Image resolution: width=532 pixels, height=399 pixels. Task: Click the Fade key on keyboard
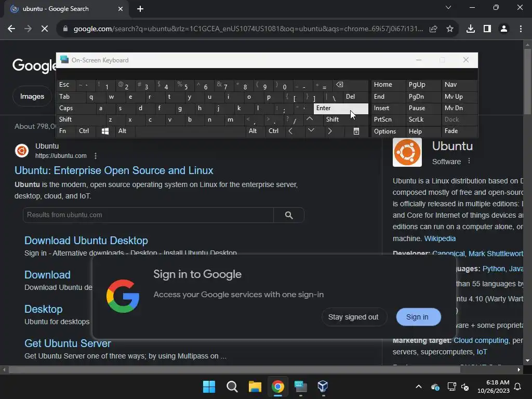pyautogui.click(x=460, y=131)
